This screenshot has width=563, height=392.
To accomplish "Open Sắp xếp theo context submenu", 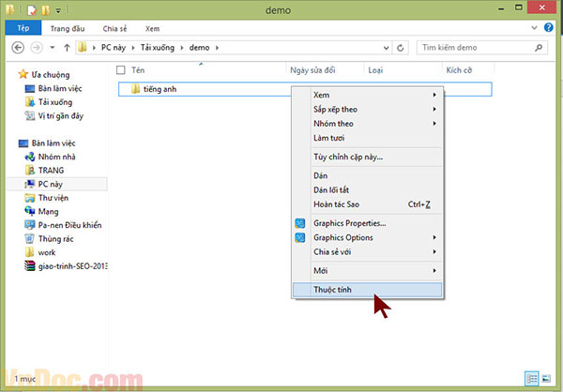I will click(x=368, y=109).
